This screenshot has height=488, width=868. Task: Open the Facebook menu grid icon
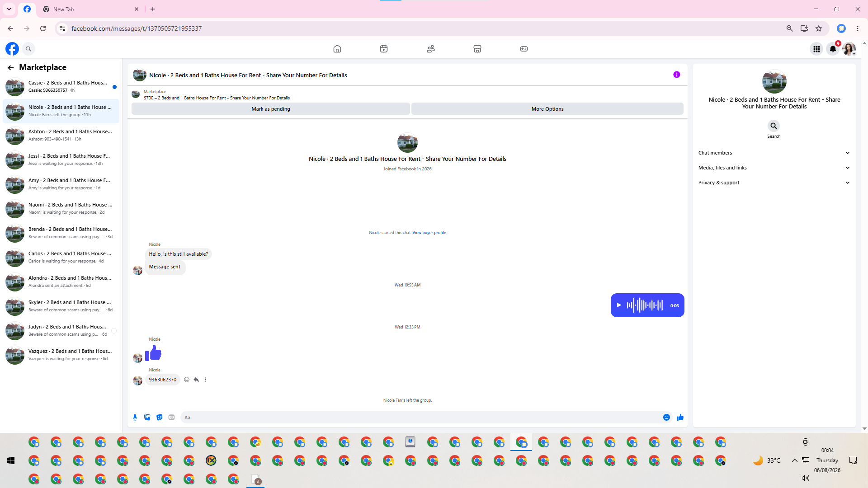click(816, 49)
